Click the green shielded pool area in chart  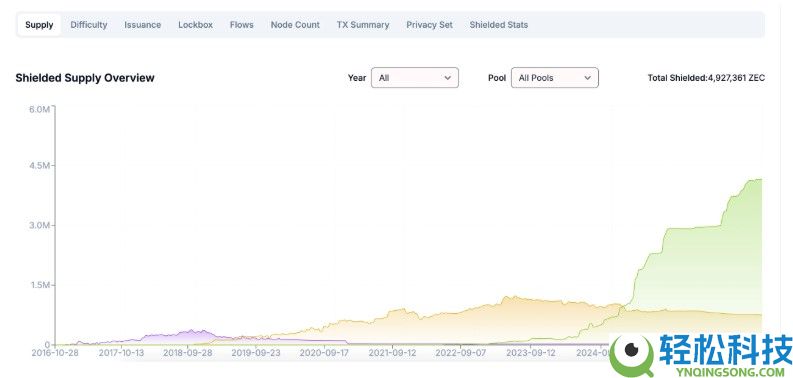(x=708, y=268)
